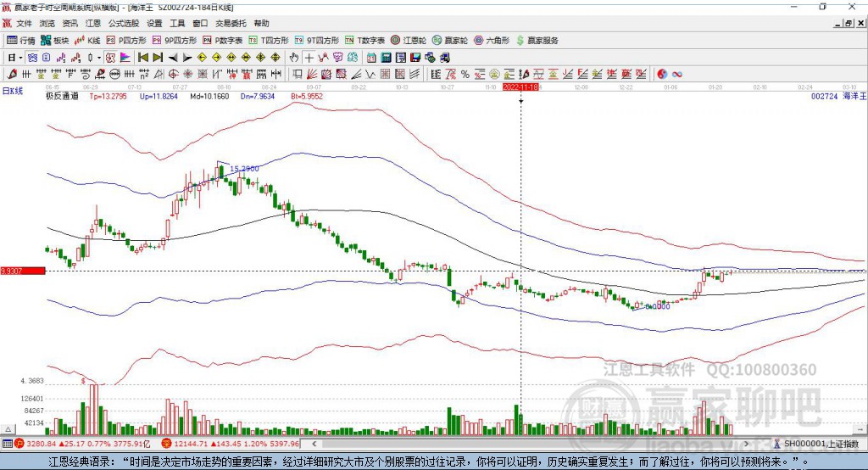Open the calculator icon
Image resolution: width=868 pixels, height=470 pixels.
(x=386, y=58)
